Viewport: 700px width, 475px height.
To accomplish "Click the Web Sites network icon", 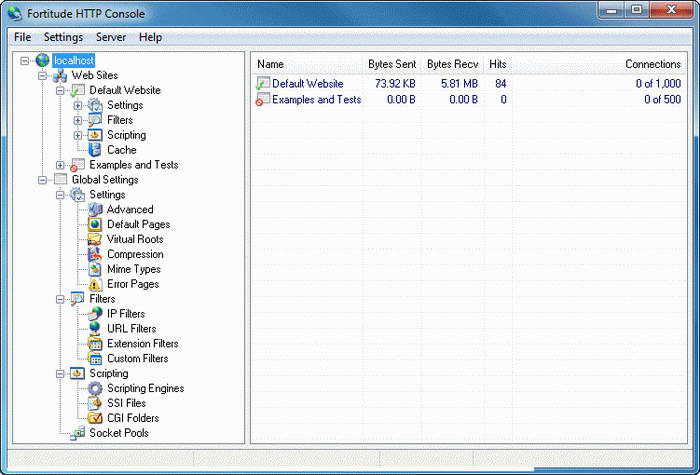I will [x=60, y=75].
